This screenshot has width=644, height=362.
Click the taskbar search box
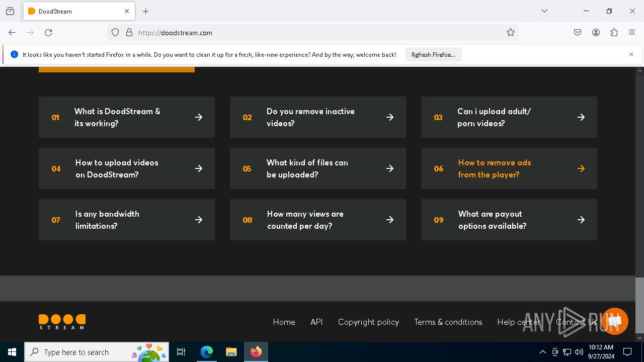[97, 352]
